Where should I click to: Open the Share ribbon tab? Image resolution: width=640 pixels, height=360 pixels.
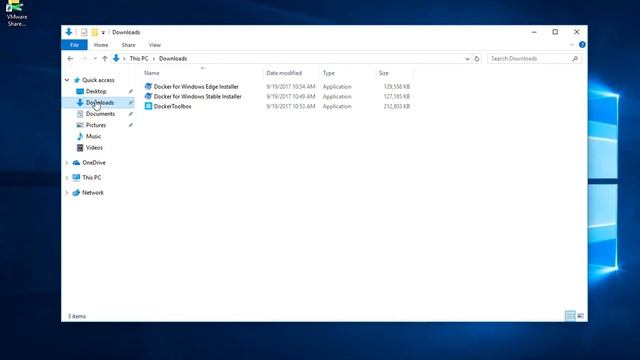point(128,45)
